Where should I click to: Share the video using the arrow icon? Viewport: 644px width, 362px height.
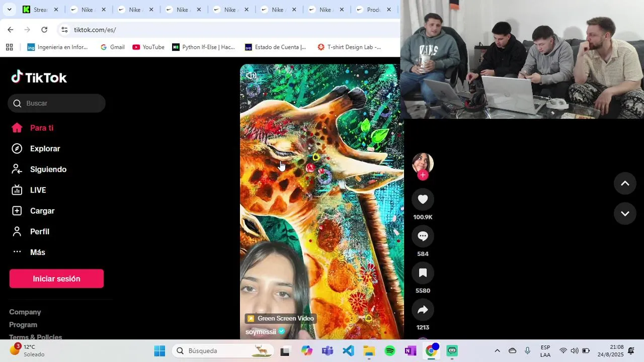423,310
